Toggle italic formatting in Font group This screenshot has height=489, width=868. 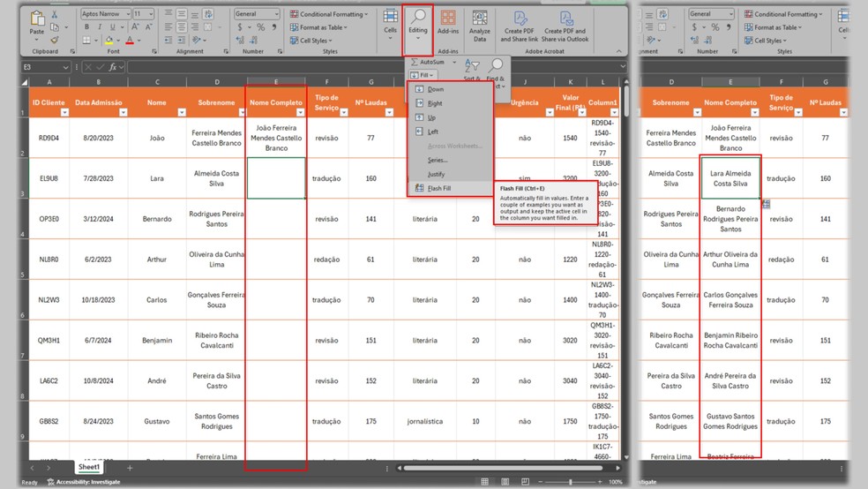98,27
